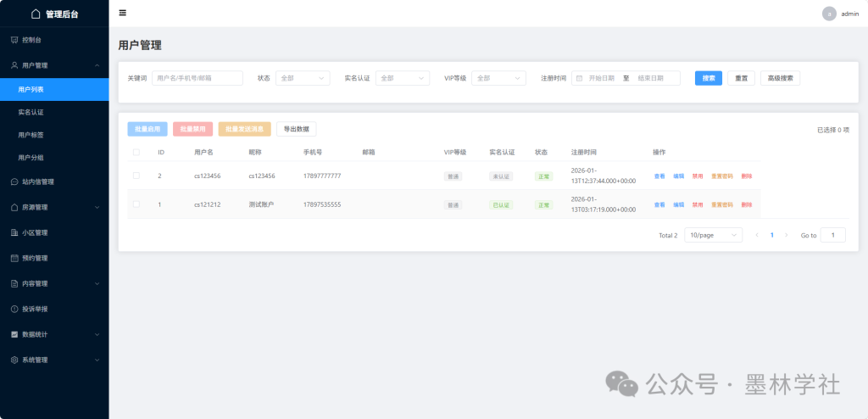
Task: Open the 10/page page size dropdown
Action: click(713, 235)
